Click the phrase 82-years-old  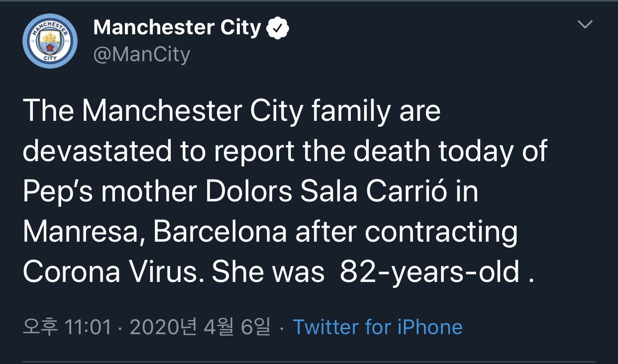click(x=430, y=272)
